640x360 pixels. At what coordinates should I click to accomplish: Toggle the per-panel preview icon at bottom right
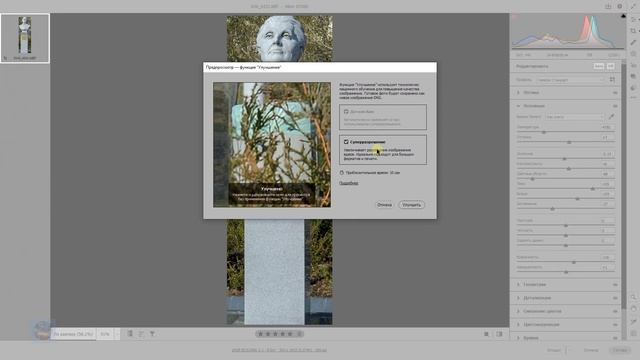pyautogui.click(x=499, y=334)
